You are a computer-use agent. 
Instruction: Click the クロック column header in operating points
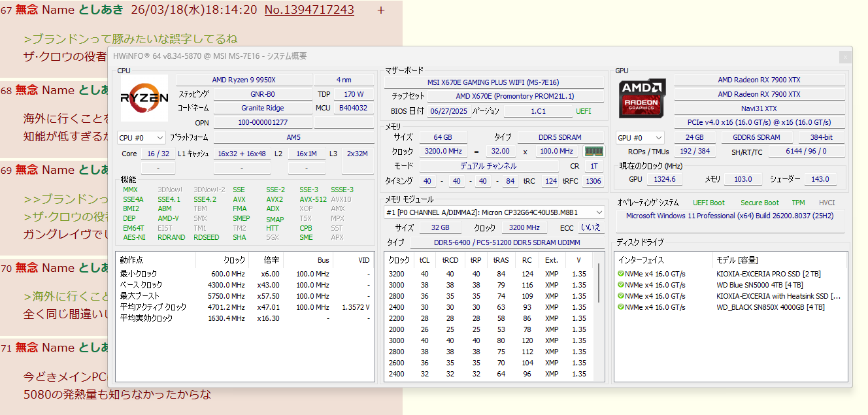(x=234, y=260)
